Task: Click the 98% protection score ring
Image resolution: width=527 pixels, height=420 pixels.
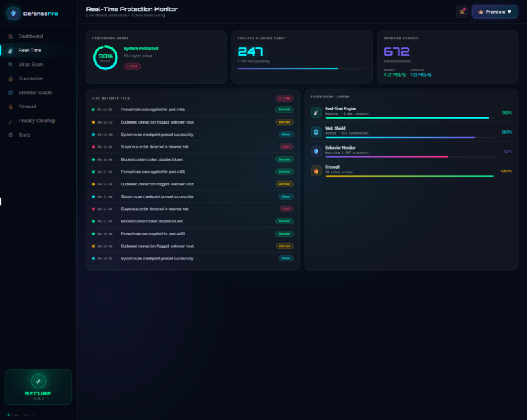Action: click(106, 58)
